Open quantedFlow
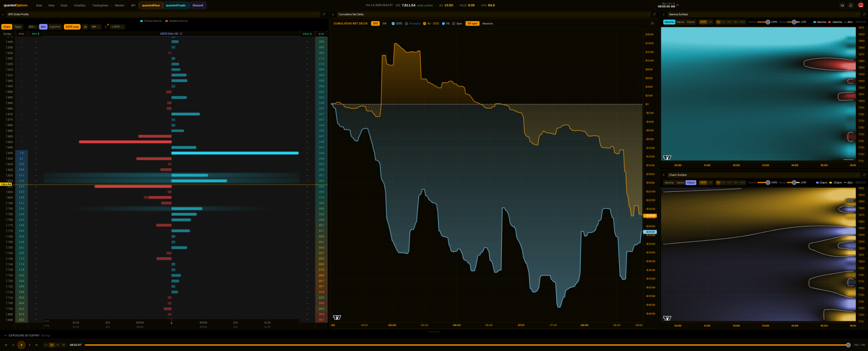868x351 pixels. pyautogui.click(x=151, y=5)
